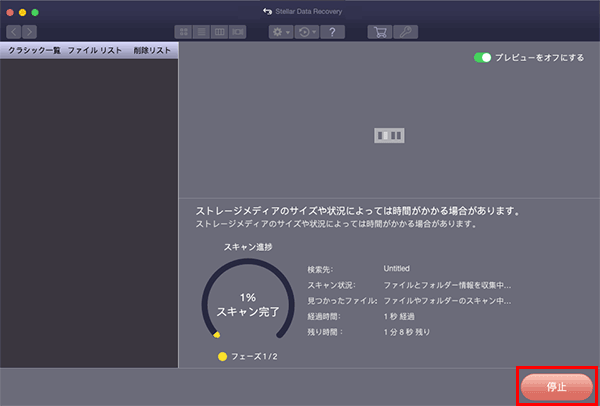Click the ファイルとフォルダー情報を収集中 status text
This screenshot has width=600, height=406.
(447, 285)
